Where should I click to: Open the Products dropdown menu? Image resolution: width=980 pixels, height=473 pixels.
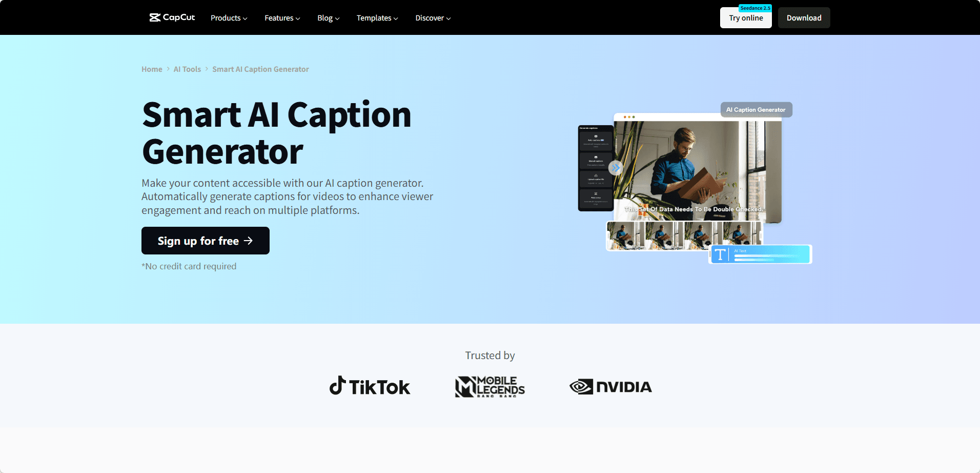pyautogui.click(x=229, y=18)
